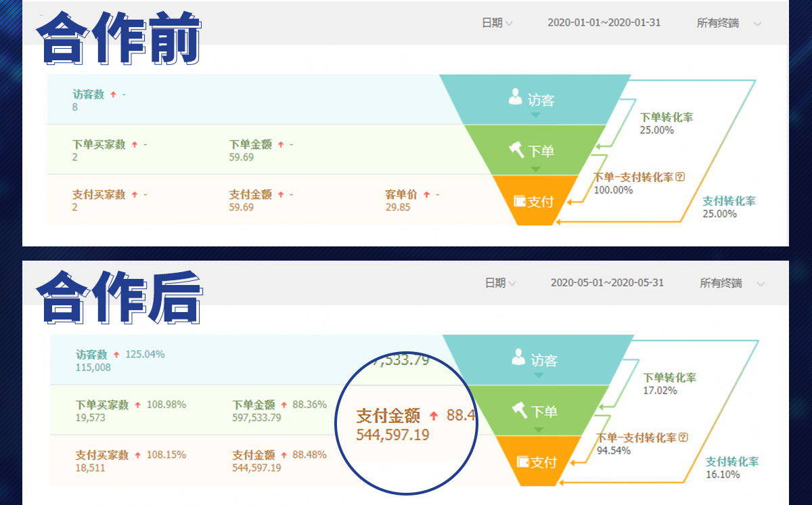Click the 88.36% growth percentage
Image resolution: width=812 pixels, height=505 pixels.
tap(309, 404)
